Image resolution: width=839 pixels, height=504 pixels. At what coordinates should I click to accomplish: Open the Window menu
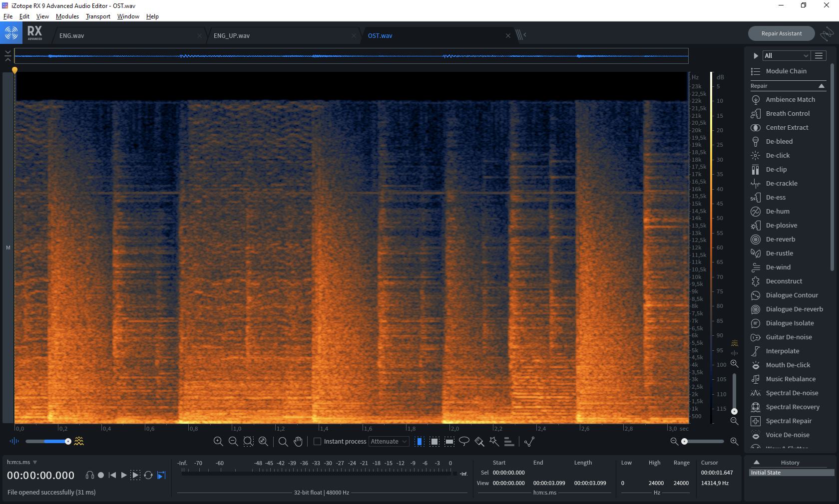(x=128, y=16)
